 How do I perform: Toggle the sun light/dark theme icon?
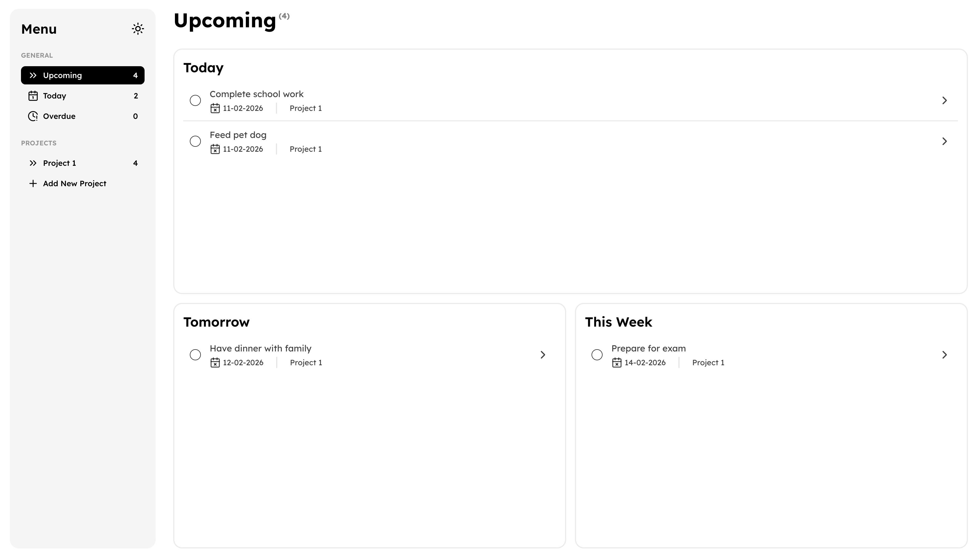coord(138,29)
